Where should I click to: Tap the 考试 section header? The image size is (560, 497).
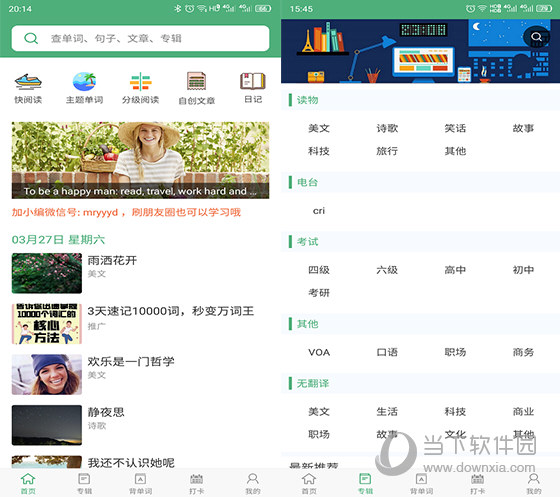pyautogui.click(x=420, y=242)
